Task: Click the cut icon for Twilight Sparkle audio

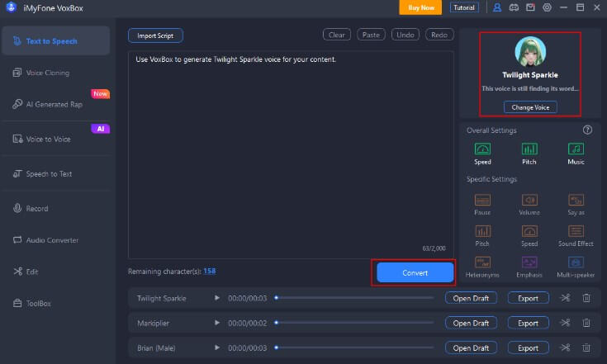Action: [x=565, y=297]
